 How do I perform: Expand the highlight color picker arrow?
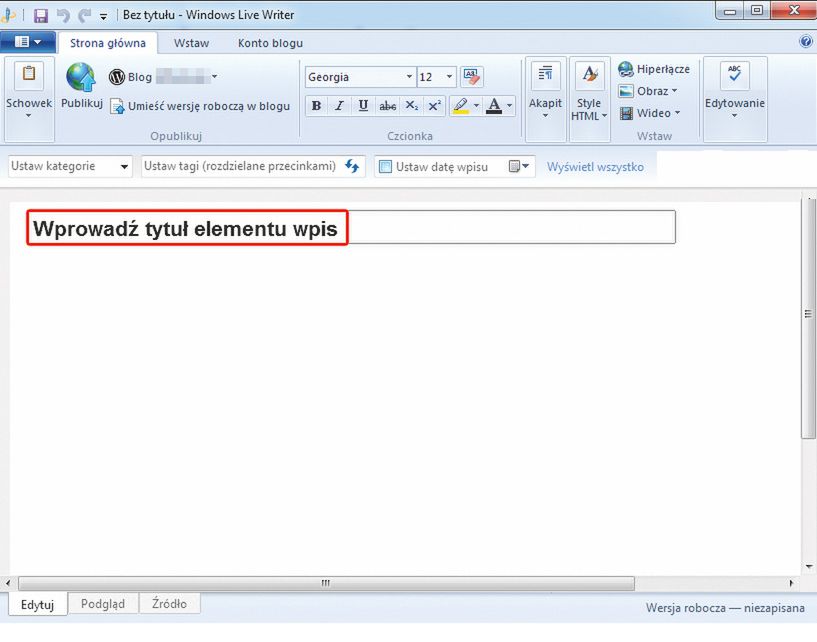pos(476,106)
